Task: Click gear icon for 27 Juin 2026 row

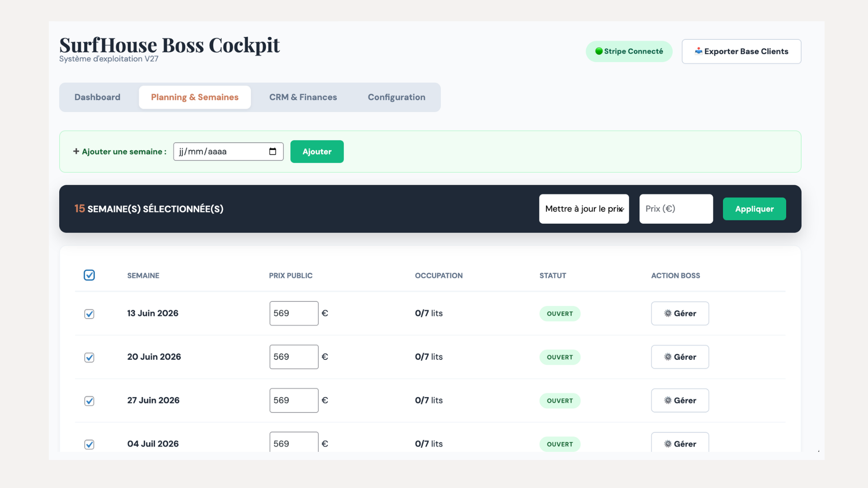Action: coord(667,400)
